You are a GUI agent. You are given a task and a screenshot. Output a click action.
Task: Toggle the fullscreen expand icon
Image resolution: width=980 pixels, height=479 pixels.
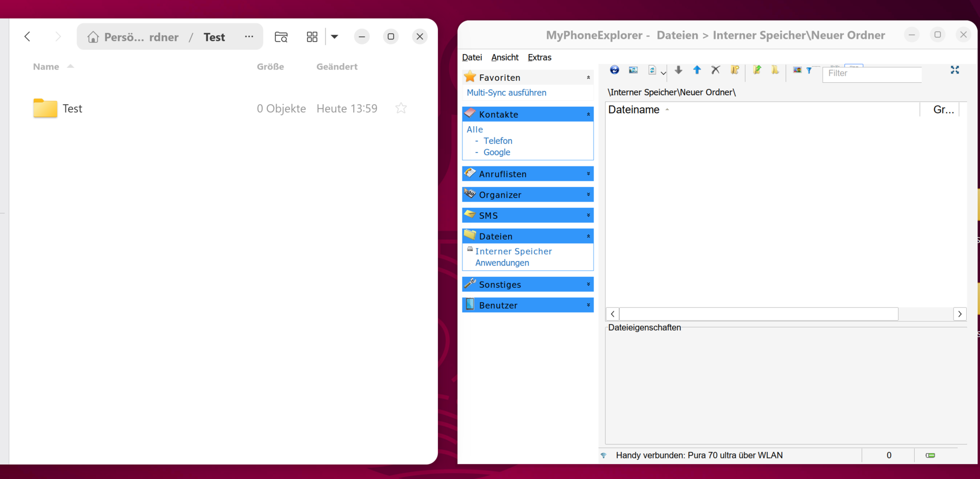[954, 70]
